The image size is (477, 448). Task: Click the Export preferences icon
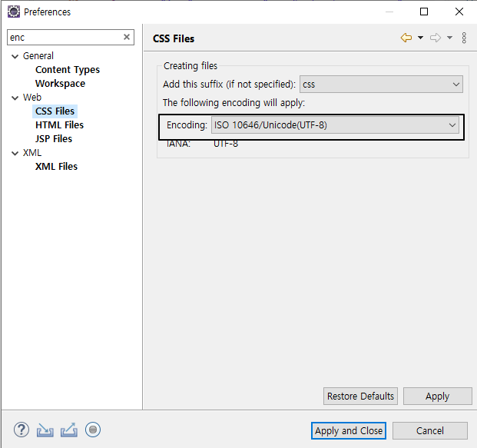tap(69, 430)
